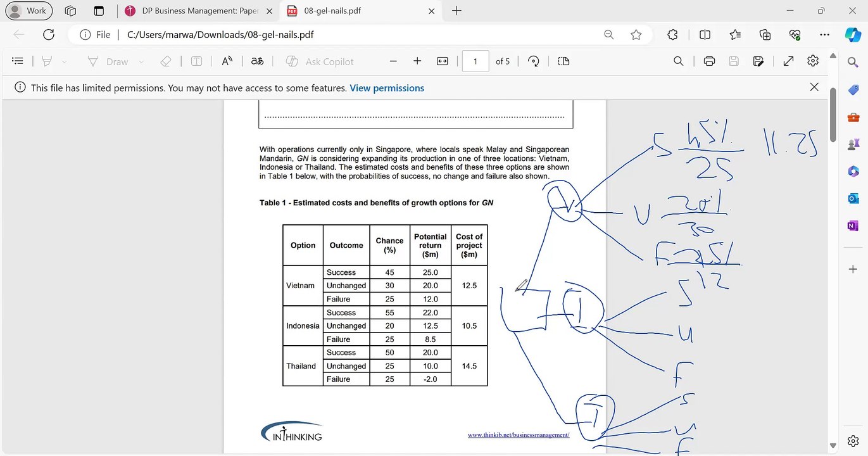Dismiss the limited permissions notice

814,87
